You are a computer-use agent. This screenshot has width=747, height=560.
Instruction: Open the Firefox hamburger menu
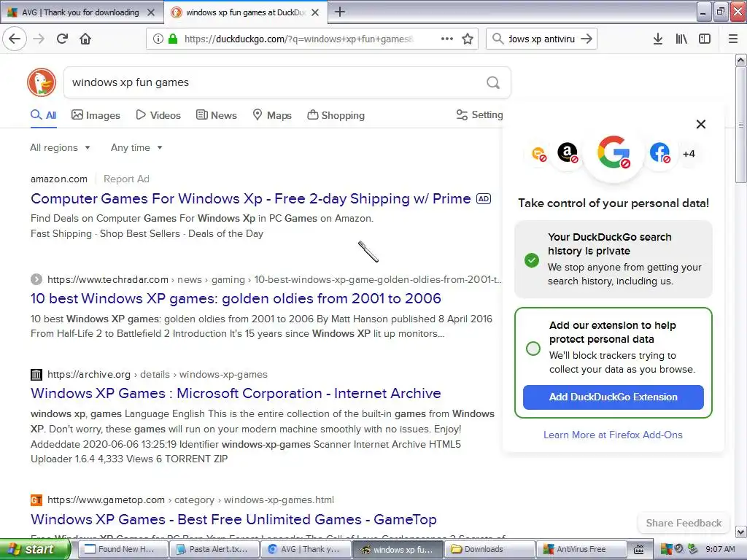pyautogui.click(x=733, y=39)
